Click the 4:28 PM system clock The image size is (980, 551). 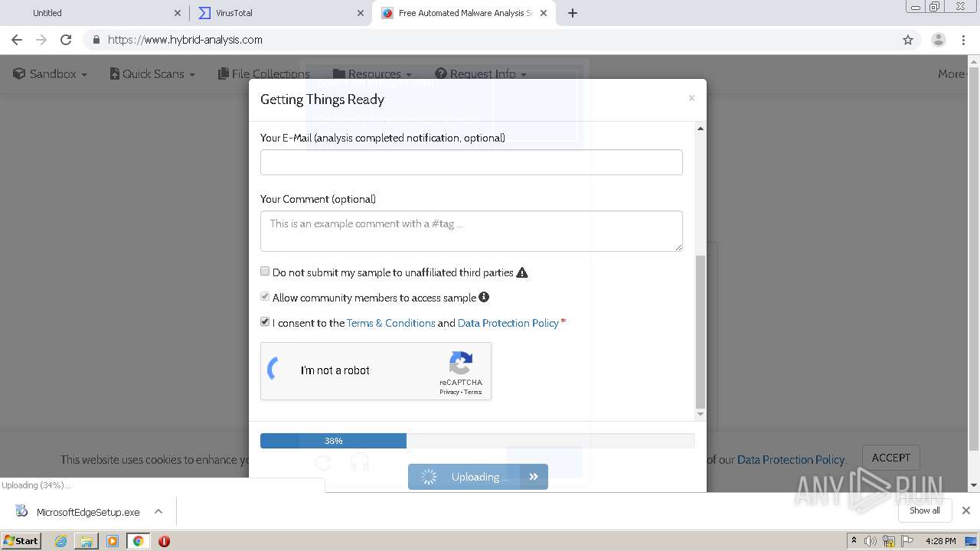[x=941, y=541]
